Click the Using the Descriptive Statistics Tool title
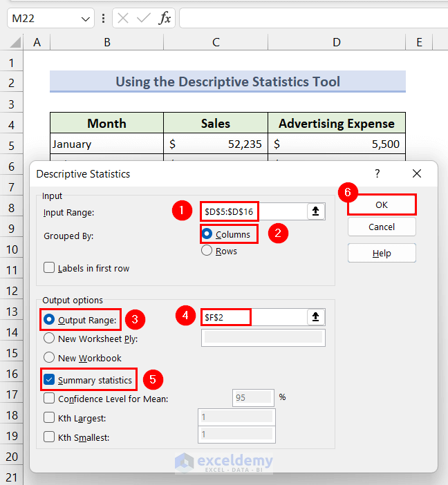 pos(228,82)
